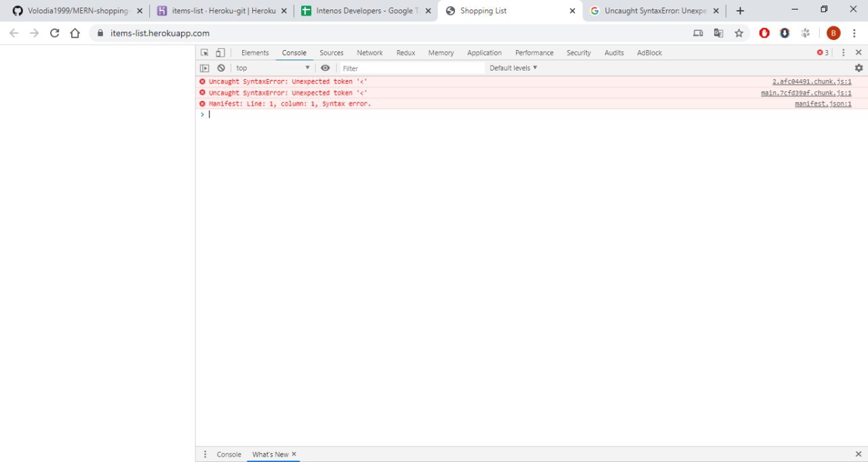Switch to the Elements panel
Screen dimensions: 868x462
point(255,53)
